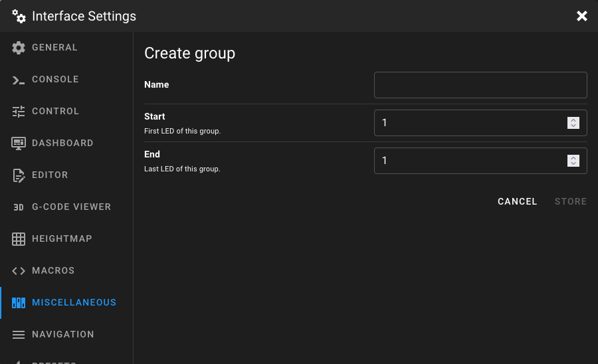Click the 'First LED of this group.' description
Image resolution: width=598 pixels, height=364 pixels.
[182, 131]
